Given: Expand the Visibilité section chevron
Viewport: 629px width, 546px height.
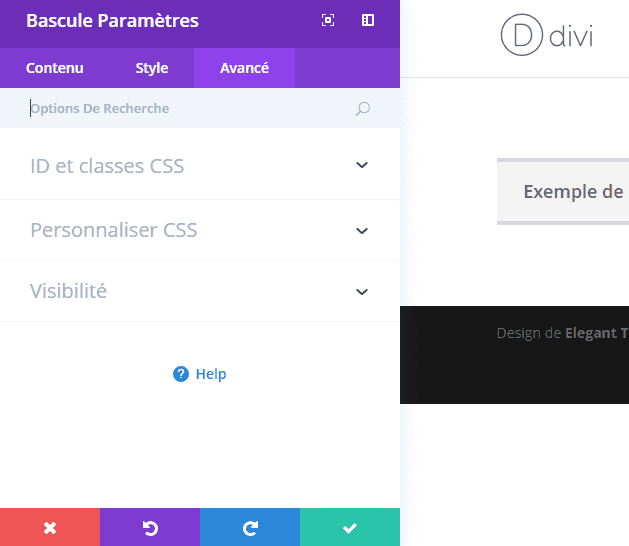Looking at the screenshot, I should point(362,292).
